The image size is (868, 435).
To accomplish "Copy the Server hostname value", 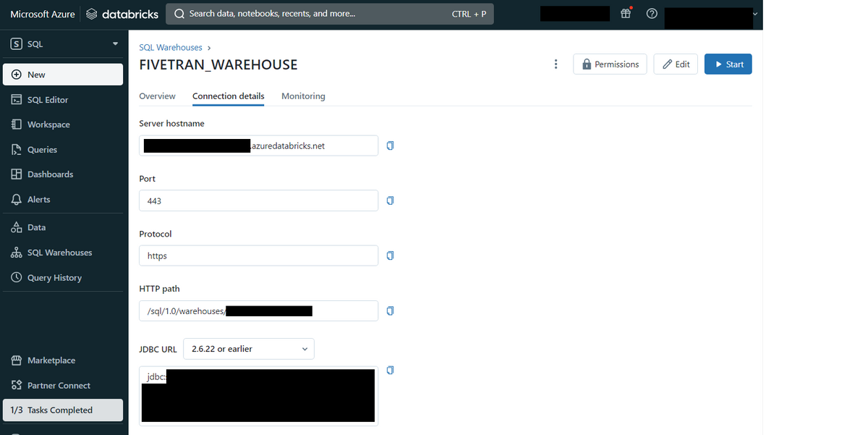I will click(x=390, y=145).
